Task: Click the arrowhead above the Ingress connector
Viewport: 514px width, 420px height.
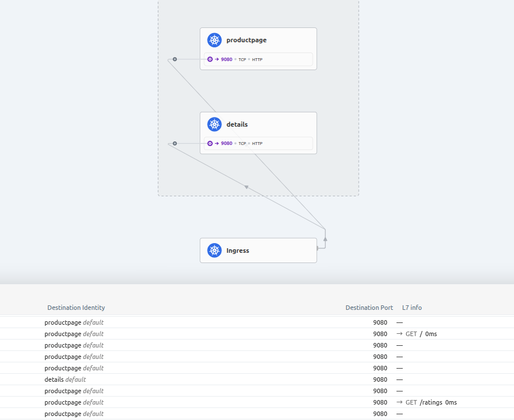Action: 325,239
